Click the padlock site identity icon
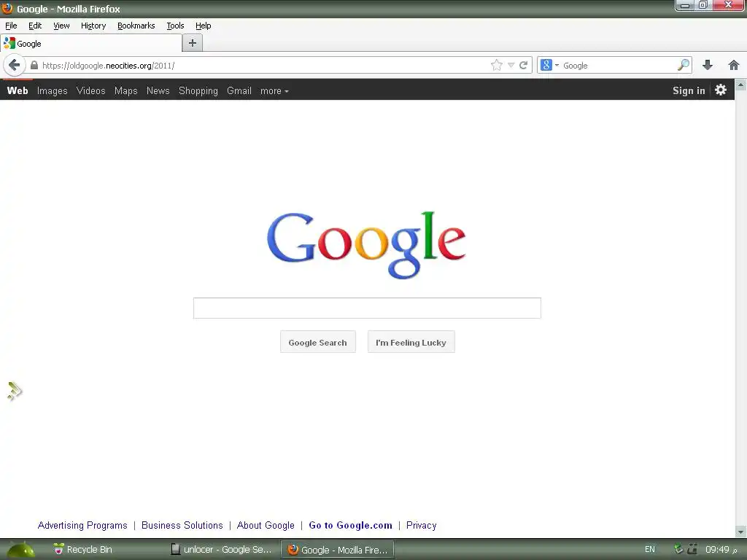Image resolution: width=747 pixels, height=560 pixels. (x=34, y=65)
